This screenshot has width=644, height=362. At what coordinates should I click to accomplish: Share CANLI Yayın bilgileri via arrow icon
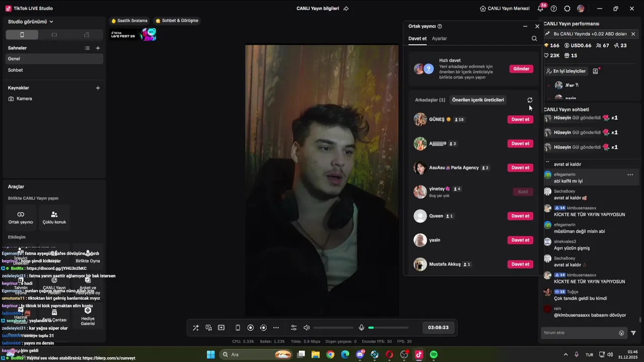[x=346, y=9]
